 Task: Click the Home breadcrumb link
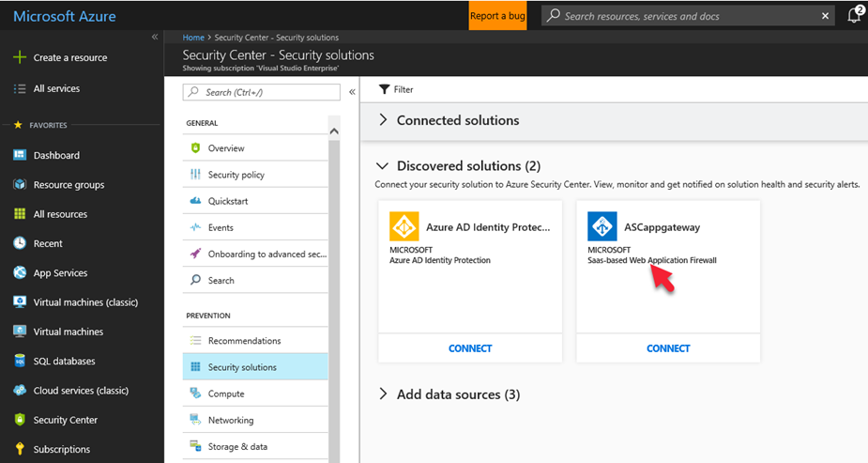(x=193, y=38)
